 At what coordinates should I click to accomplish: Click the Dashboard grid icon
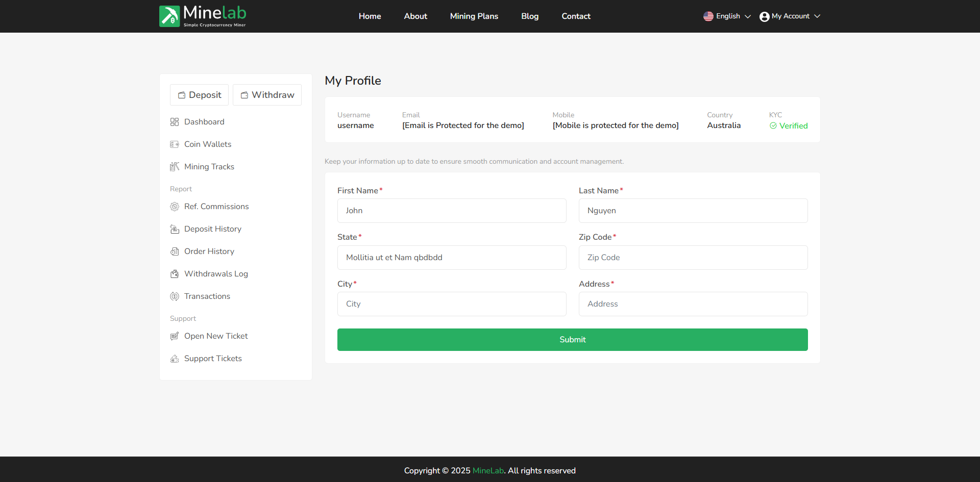[175, 122]
